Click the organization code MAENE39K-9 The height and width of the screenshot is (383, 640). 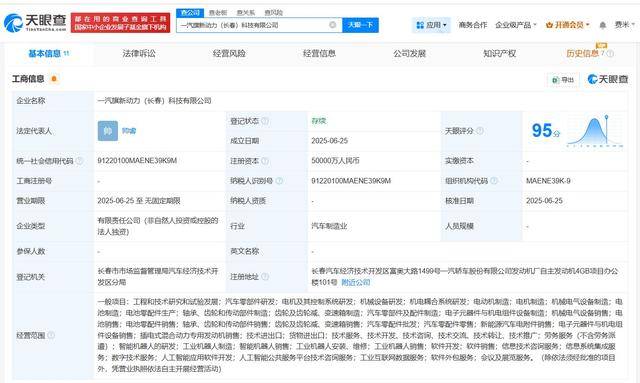(548, 180)
